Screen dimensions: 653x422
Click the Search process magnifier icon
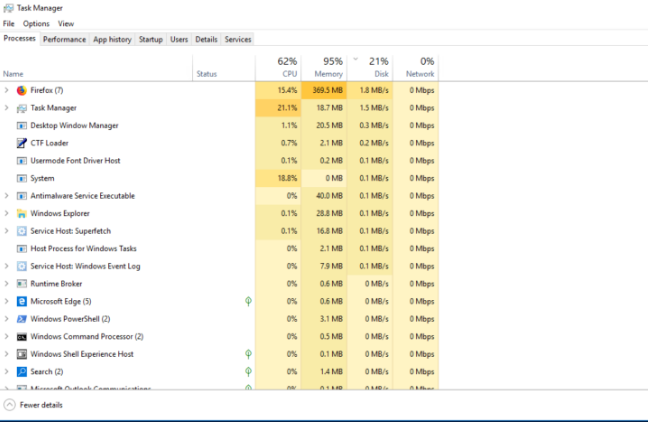coord(22,372)
